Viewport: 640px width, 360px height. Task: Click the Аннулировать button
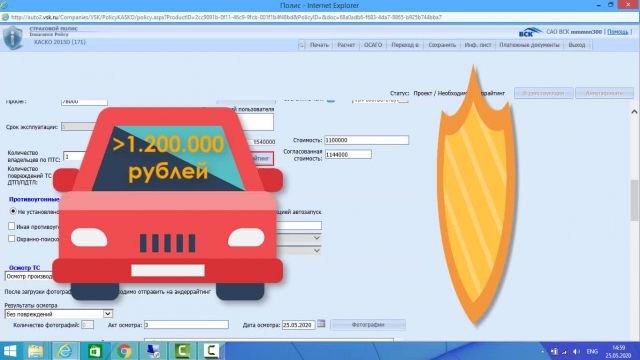pos(604,93)
